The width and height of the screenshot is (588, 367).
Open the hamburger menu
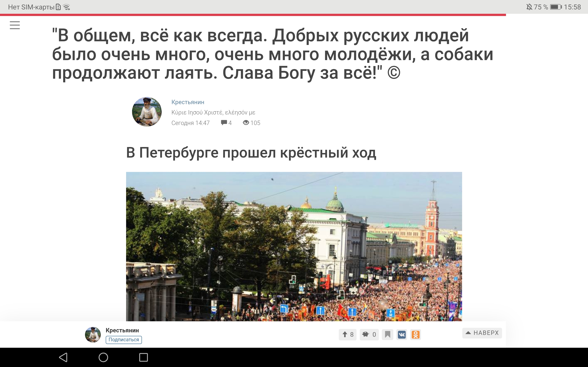pyautogui.click(x=15, y=25)
